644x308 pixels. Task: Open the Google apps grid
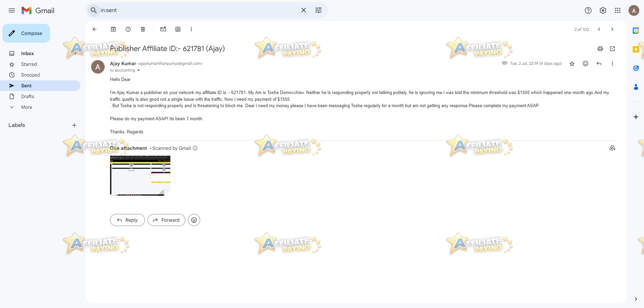(618, 10)
